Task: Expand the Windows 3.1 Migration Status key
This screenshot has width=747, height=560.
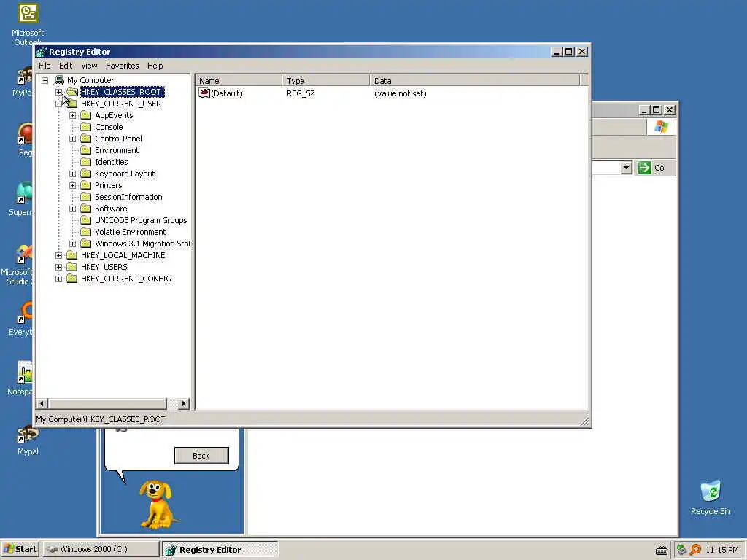Action: [72, 244]
